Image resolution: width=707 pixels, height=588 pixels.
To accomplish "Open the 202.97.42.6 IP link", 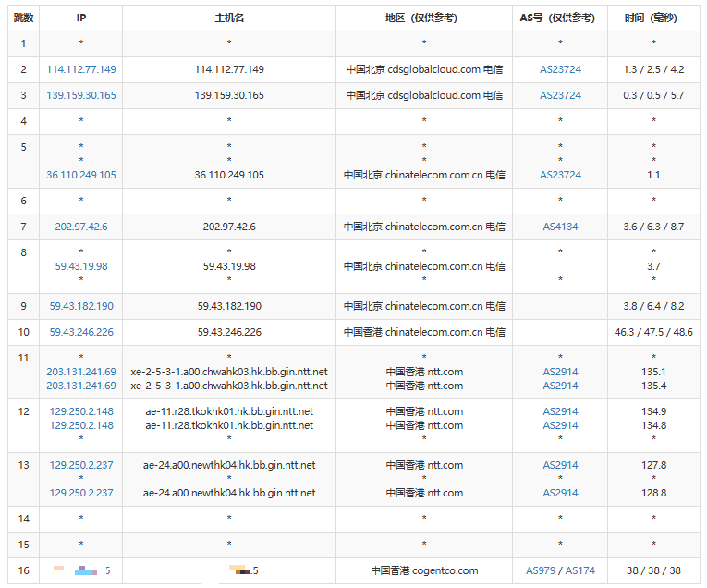I will tap(81, 227).
